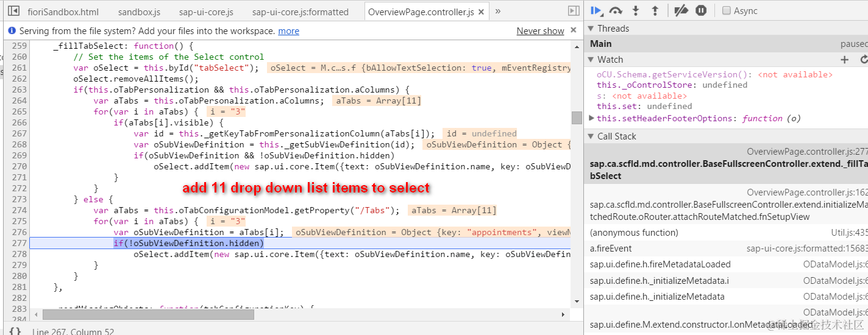This screenshot has width=868, height=335.
Task: Open sap-ui-core.js:formatted:15683 source link
Action: coord(807,249)
